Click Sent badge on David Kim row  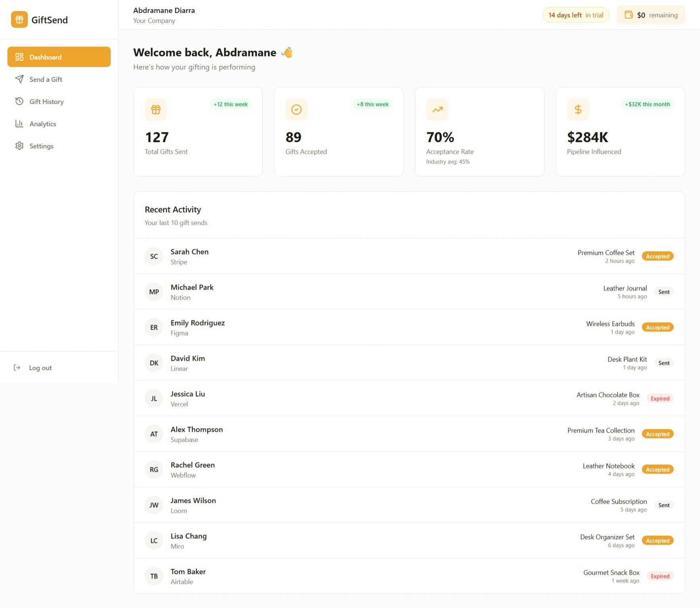point(664,363)
